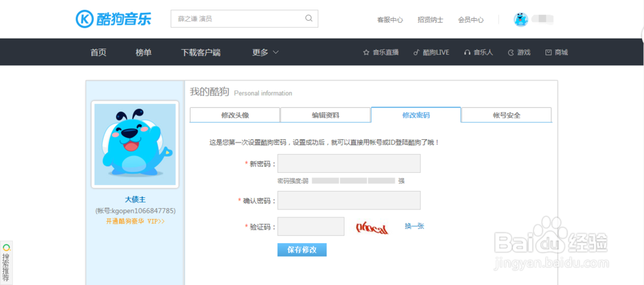Click the 搜索推荐 side widget icon

click(6, 248)
